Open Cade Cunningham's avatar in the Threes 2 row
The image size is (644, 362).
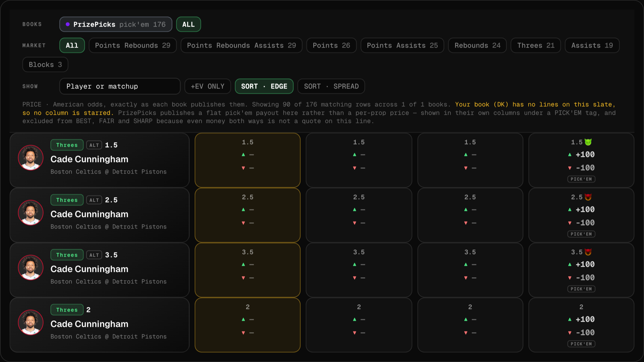tap(31, 322)
